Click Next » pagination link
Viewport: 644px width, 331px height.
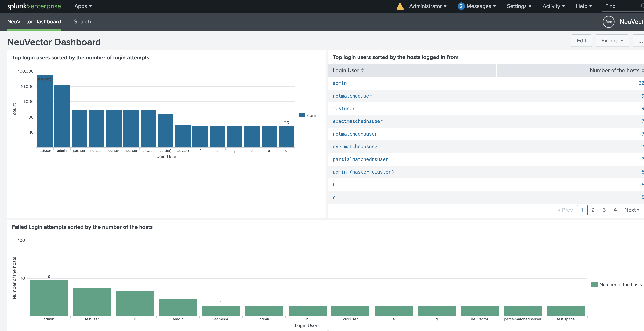tap(632, 210)
